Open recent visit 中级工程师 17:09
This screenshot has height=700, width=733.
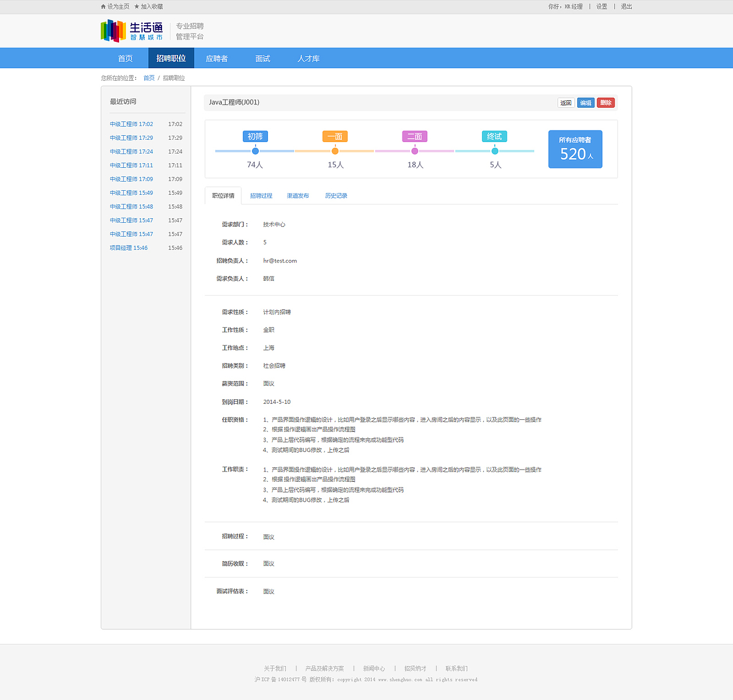point(132,179)
